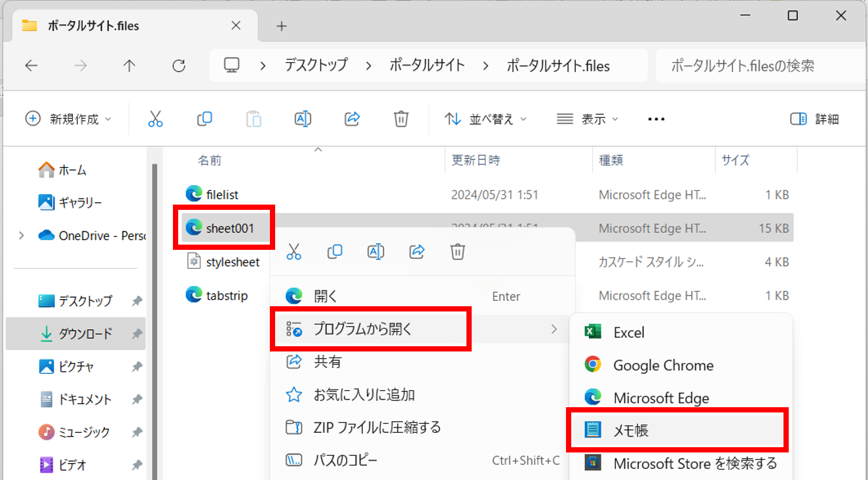This screenshot has height=480, width=868.
Task: Click the context menu Copy icon
Action: coord(335,252)
